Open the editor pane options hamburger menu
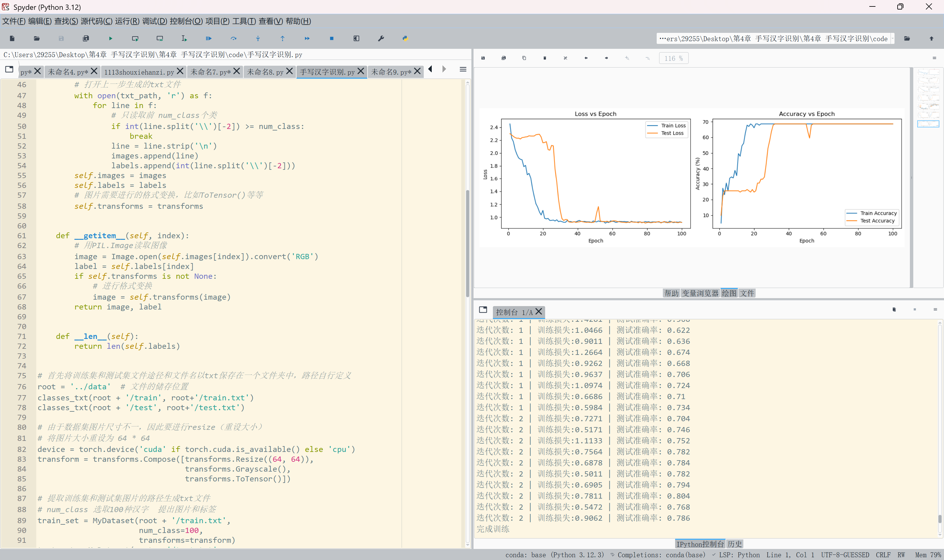This screenshot has height=560, width=944. click(463, 69)
